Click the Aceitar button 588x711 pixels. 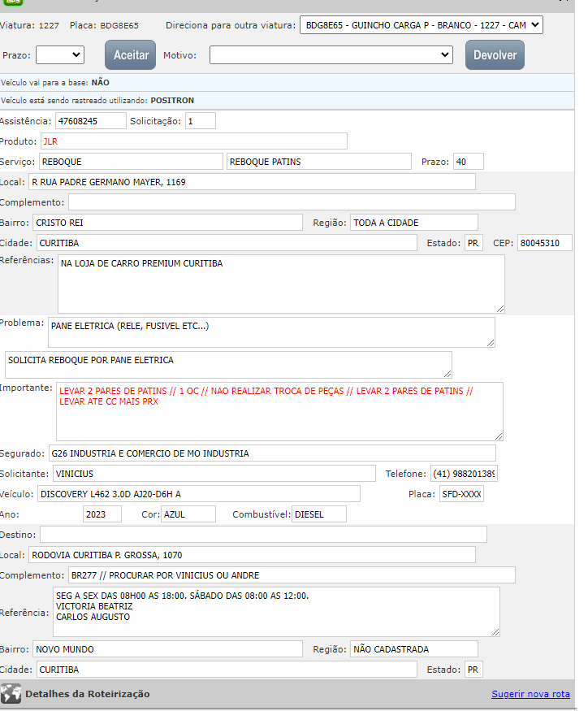pos(131,55)
